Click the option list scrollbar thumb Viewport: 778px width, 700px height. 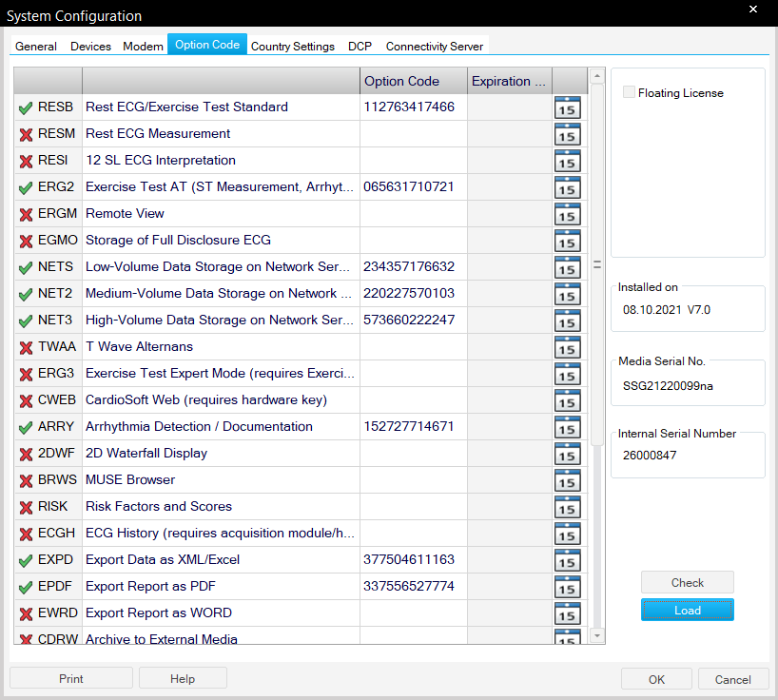[597, 265]
